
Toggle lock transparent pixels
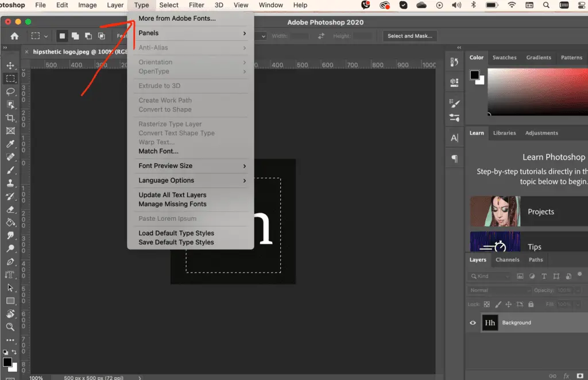click(487, 304)
